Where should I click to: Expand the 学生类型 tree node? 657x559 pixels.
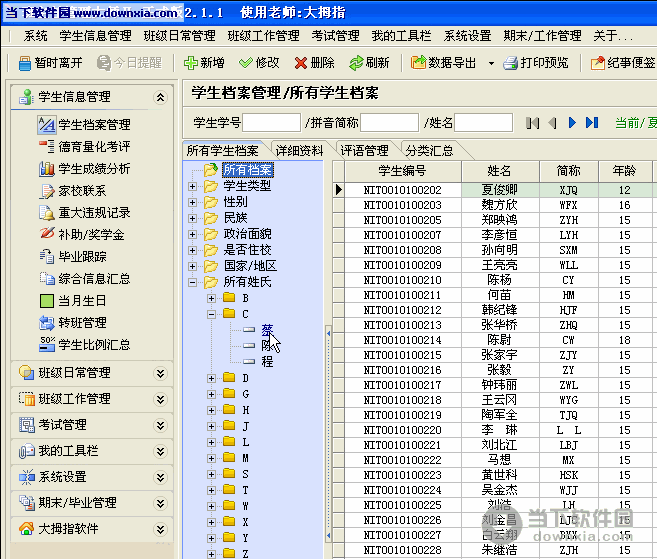click(x=192, y=186)
